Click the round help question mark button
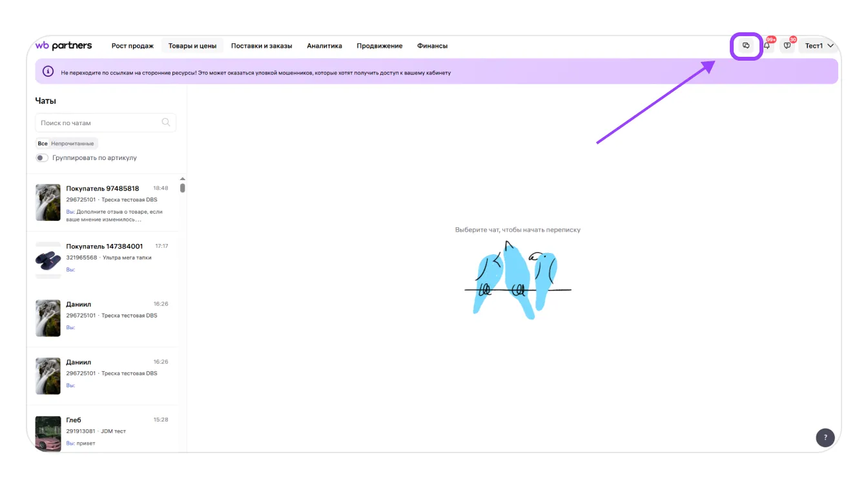The image size is (868, 488). 825,438
